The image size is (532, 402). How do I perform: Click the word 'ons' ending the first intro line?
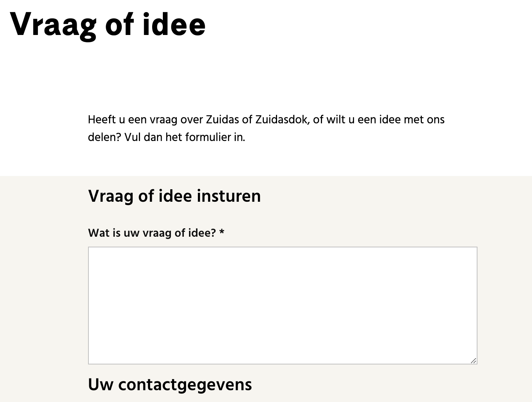point(435,120)
